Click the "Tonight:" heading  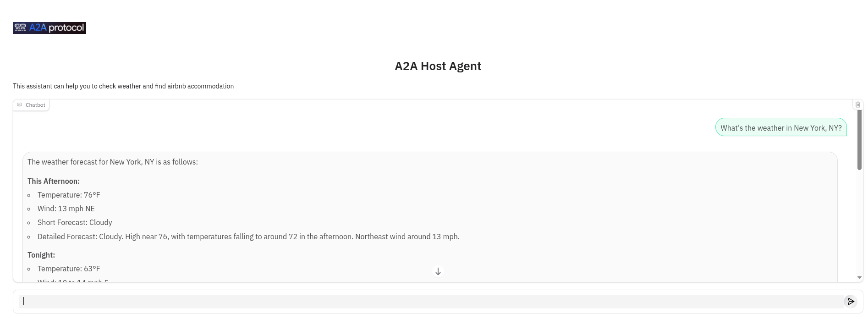click(41, 255)
